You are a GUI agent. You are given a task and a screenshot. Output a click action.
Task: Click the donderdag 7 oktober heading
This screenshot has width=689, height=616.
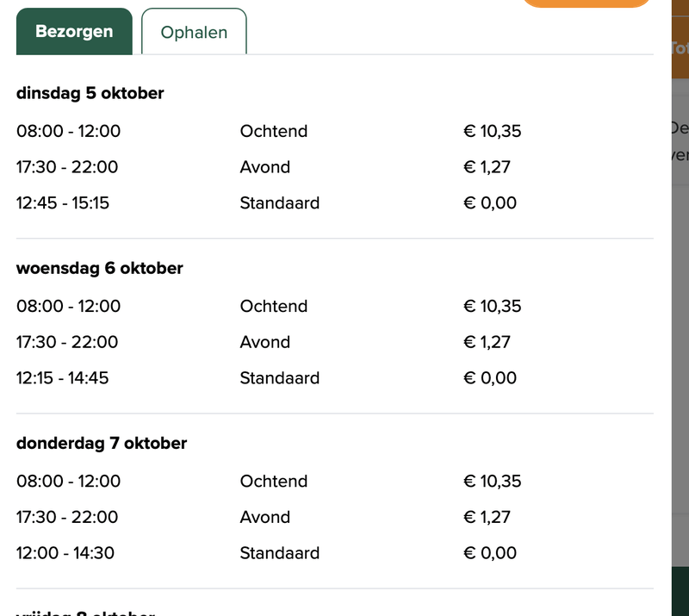point(102,444)
